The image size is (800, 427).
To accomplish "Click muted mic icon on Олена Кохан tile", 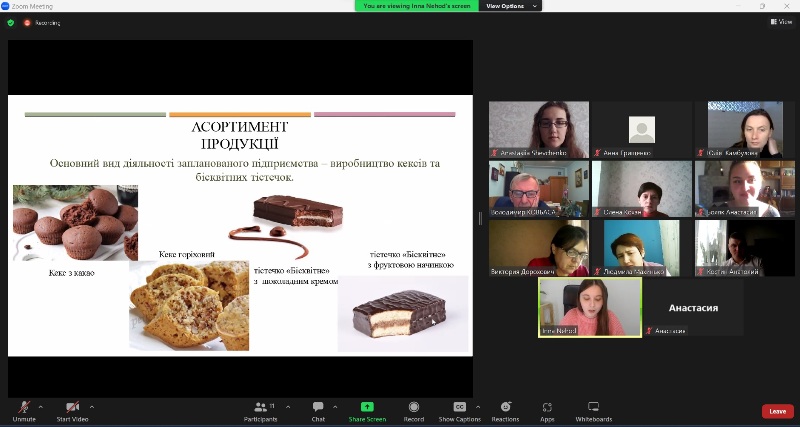I will click(597, 212).
